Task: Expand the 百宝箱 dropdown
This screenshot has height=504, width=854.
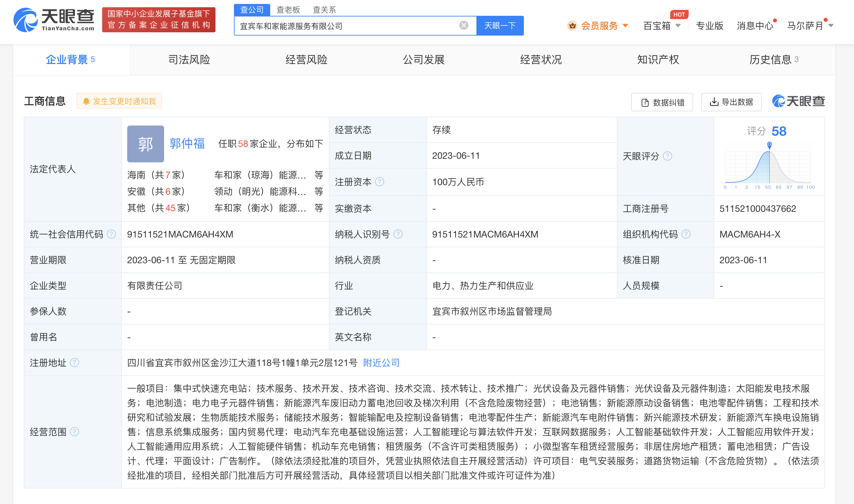Action: point(678,25)
